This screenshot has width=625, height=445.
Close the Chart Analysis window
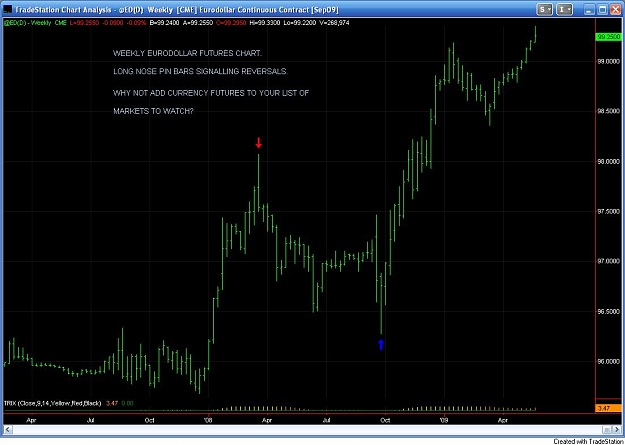tap(615, 9)
